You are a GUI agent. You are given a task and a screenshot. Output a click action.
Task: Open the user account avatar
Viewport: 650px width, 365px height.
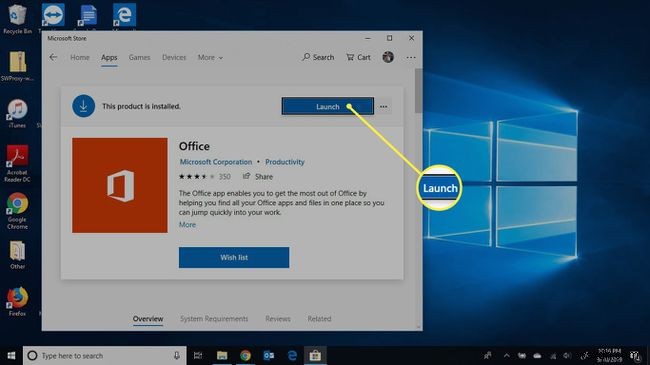(388, 57)
